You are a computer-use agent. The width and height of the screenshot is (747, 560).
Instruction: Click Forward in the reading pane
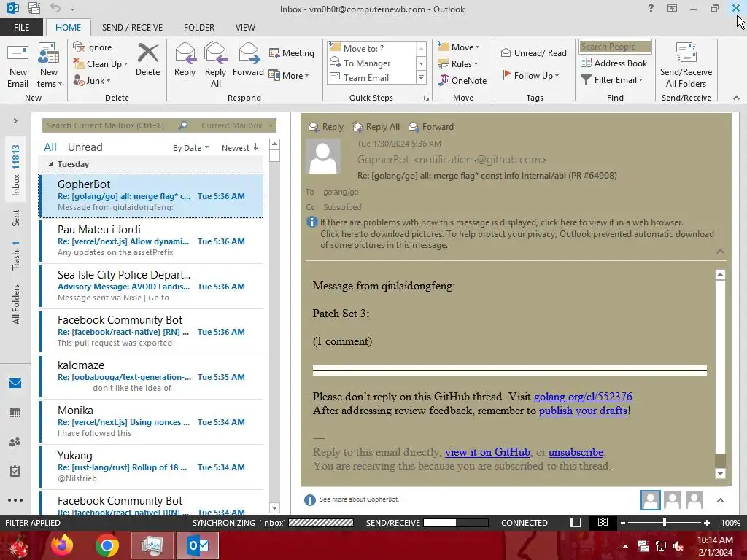click(x=431, y=127)
